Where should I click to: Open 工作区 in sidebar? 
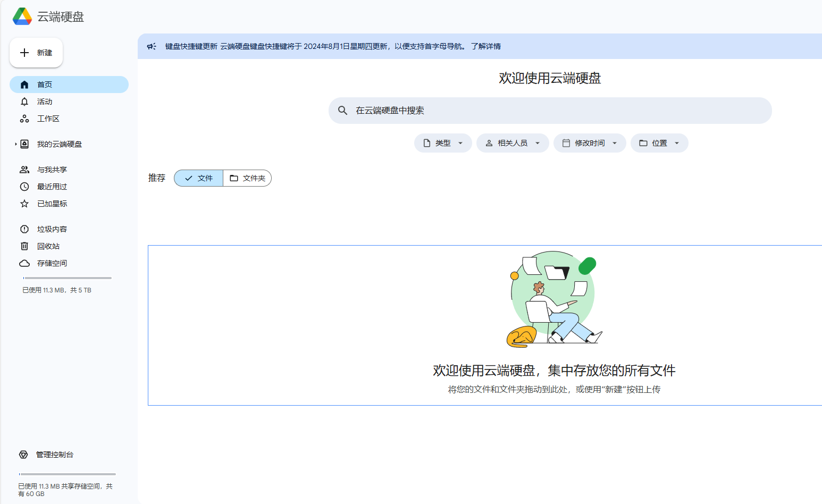pyautogui.click(x=69, y=119)
